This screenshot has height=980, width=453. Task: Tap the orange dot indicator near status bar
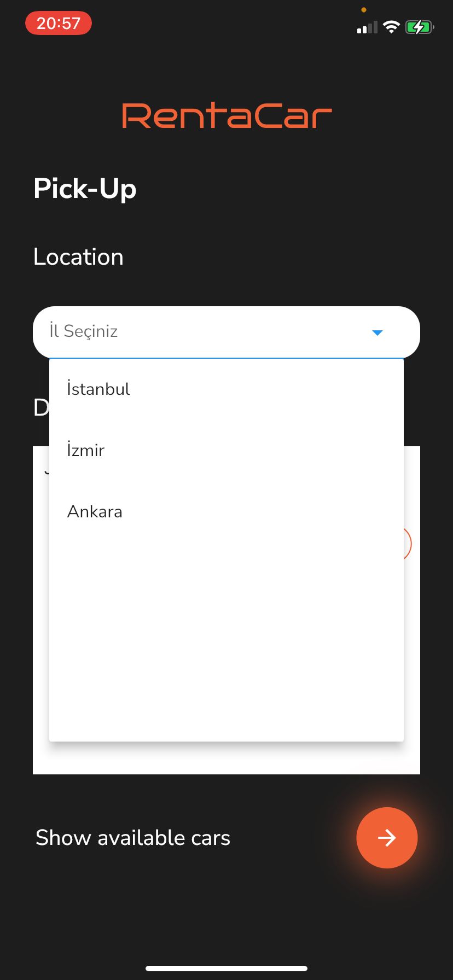point(363,9)
